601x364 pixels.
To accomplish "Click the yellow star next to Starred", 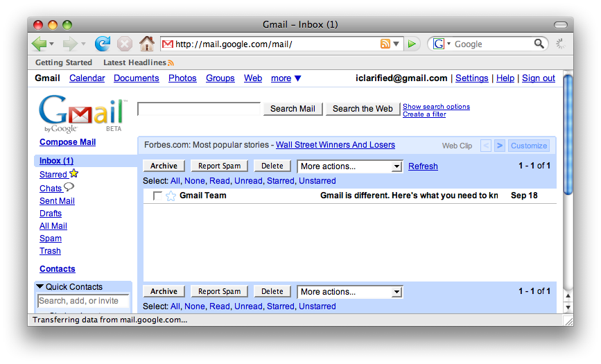I will coord(74,173).
